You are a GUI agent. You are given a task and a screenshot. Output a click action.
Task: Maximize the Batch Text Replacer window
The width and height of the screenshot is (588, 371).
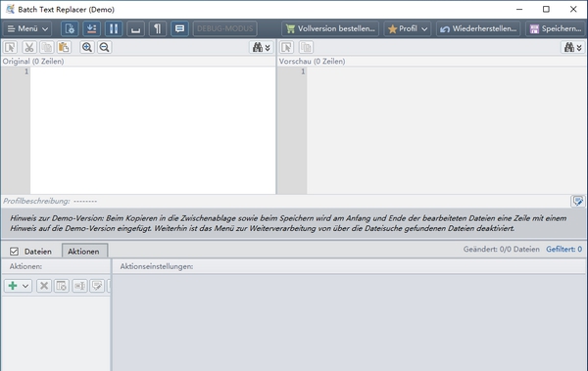[x=546, y=10]
